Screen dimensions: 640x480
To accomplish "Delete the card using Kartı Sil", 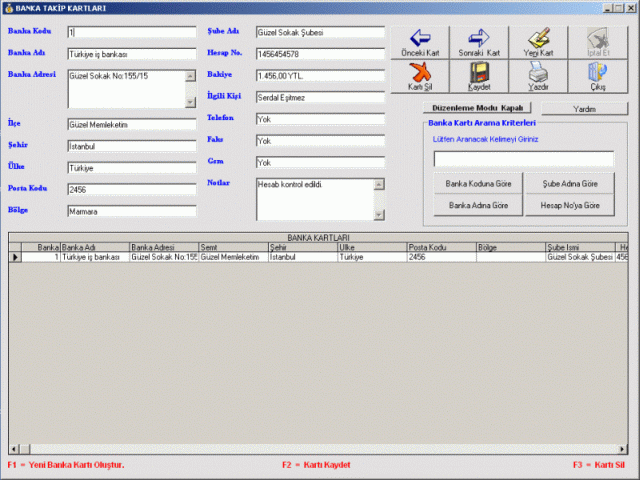I will [419, 76].
